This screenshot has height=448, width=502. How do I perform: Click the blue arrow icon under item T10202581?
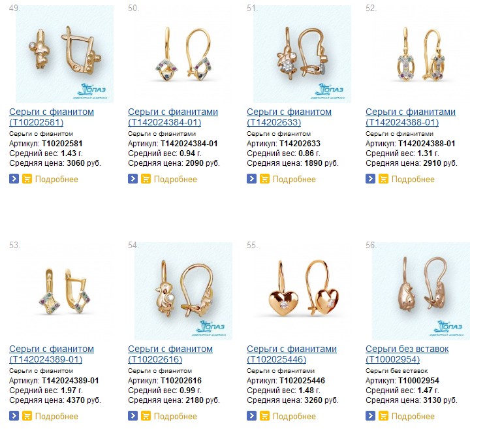[x=14, y=179]
